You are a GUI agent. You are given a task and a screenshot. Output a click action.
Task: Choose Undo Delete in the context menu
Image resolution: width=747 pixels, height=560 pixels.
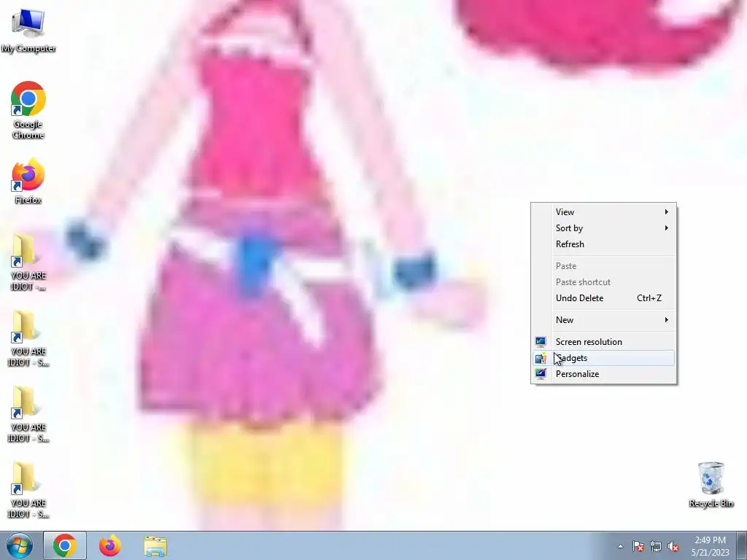click(603, 298)
